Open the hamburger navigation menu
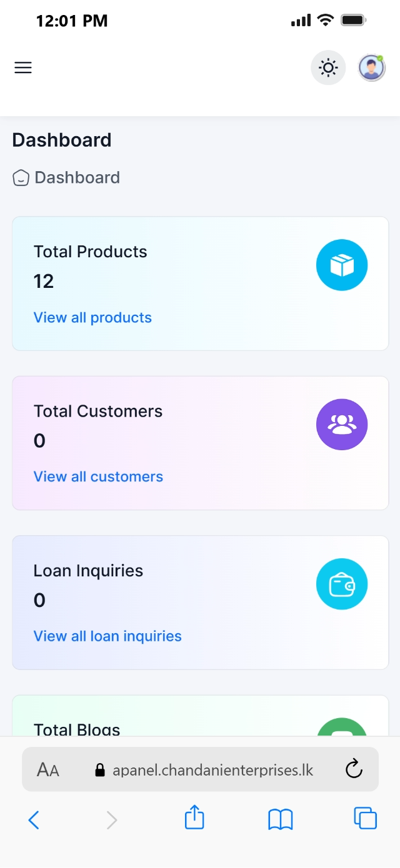400x868 pixels. [x=23, y=67]
